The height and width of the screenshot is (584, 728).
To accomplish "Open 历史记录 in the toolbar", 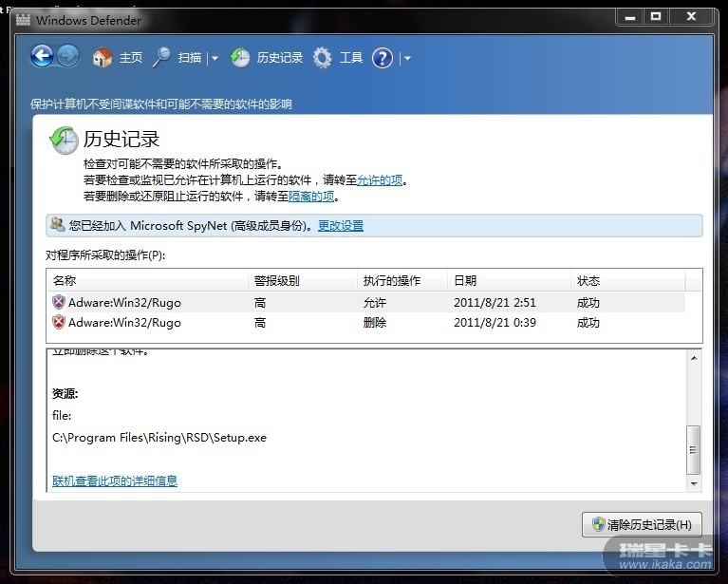I will click(280, 58).
